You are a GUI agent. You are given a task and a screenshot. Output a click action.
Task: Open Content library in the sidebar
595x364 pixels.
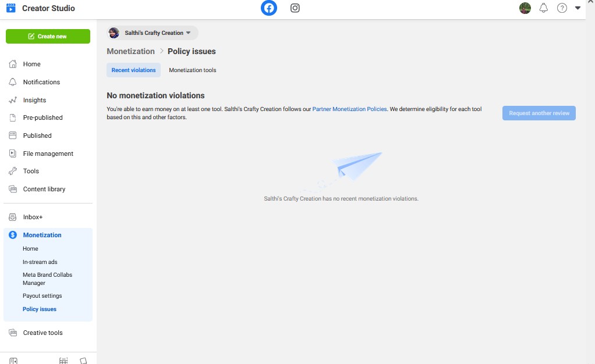(44, 189)
